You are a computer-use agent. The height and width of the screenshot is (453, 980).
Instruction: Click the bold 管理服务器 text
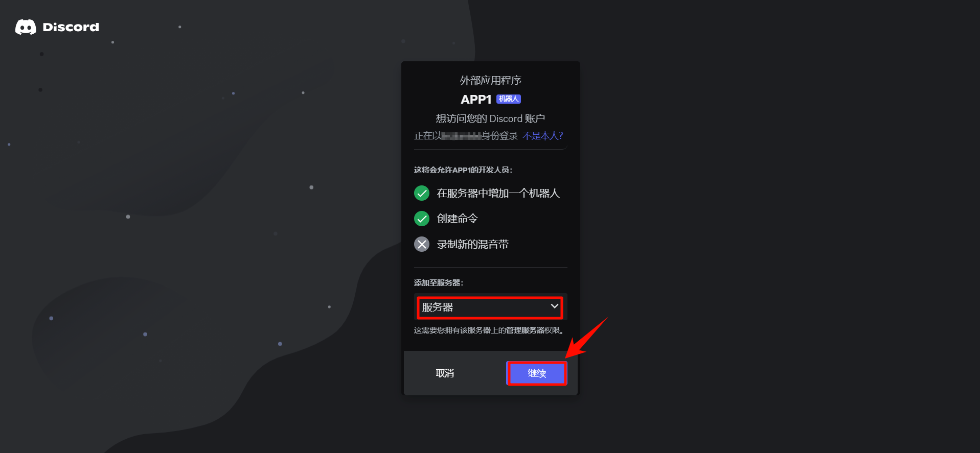(525, 330)
